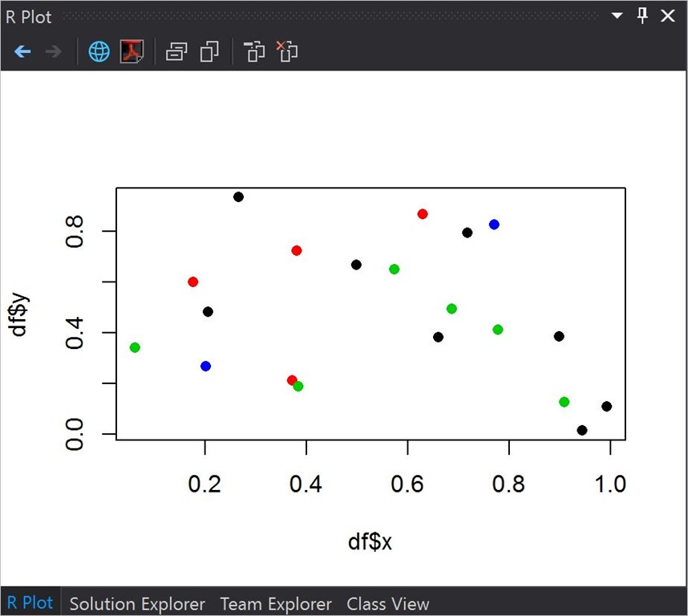This screenshot has height=616, width=688.
Task: Toggle auto-hide pin for R Plot panel
Action: (642, 16)
